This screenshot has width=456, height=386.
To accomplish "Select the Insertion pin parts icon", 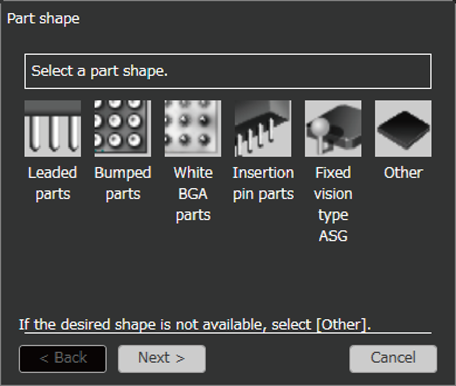I will [x=263, y=128].
